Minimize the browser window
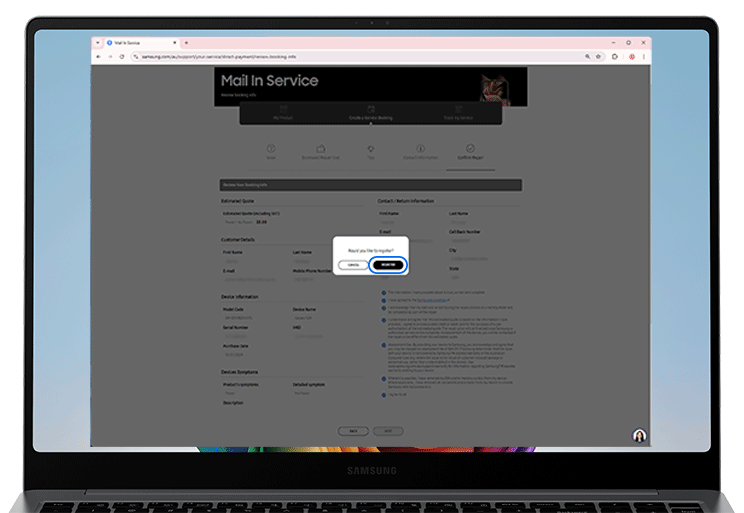The width and height of the screenshot is (744, 513). (613, 43)
